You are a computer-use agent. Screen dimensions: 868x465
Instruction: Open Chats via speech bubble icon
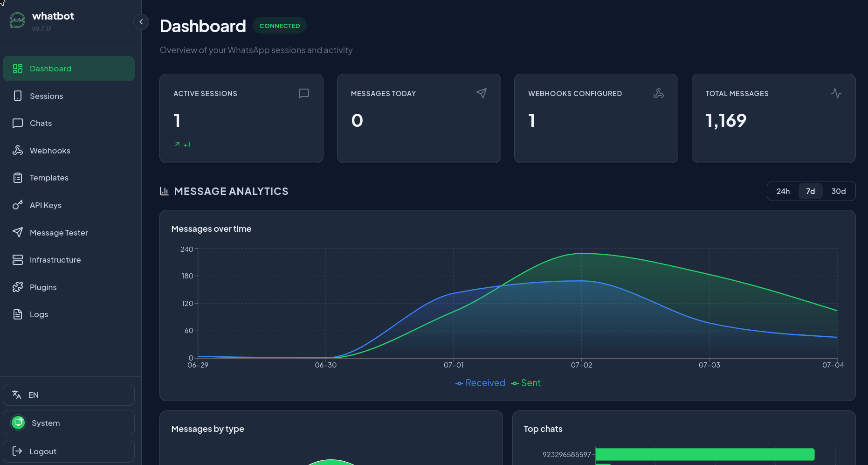click(18, 123)
